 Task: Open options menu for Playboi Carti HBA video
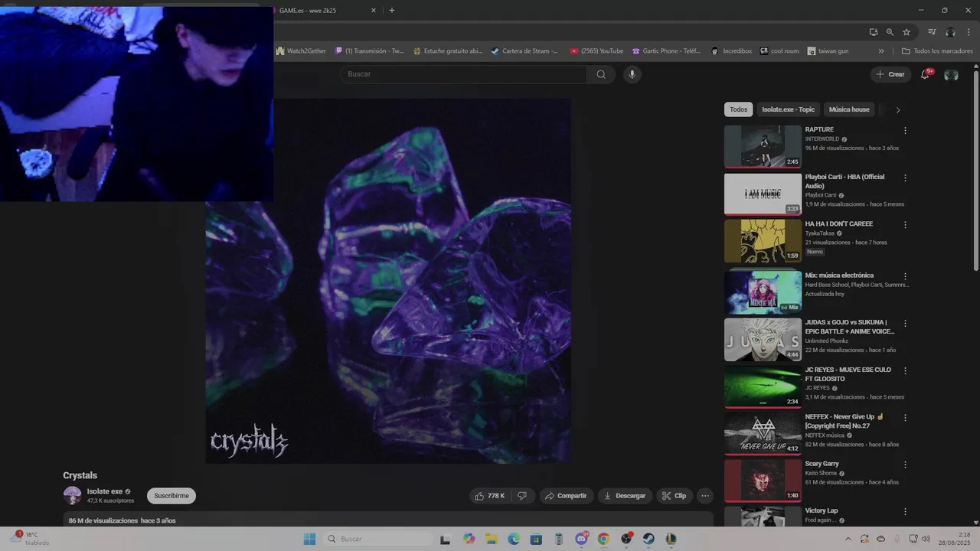905,178
